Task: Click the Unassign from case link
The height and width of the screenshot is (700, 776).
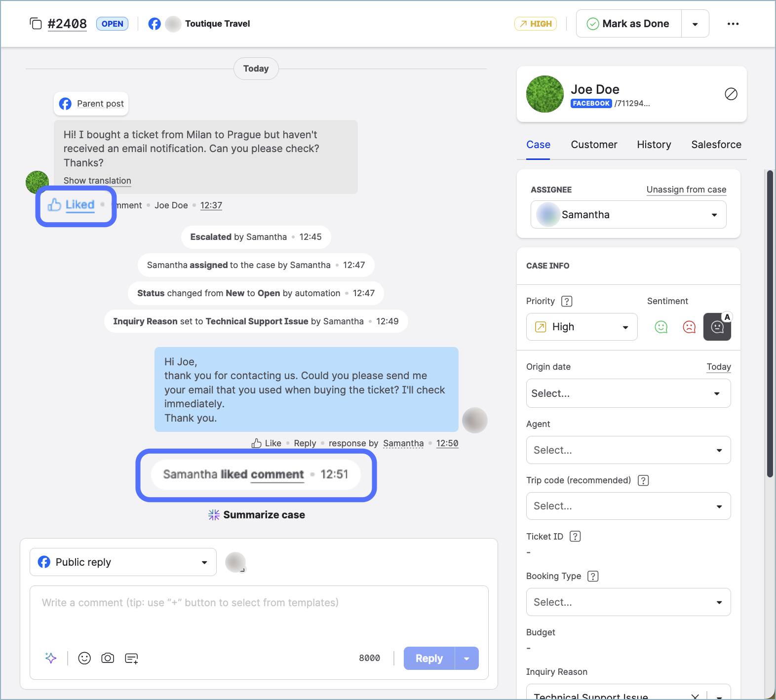Action: (686, 190)
